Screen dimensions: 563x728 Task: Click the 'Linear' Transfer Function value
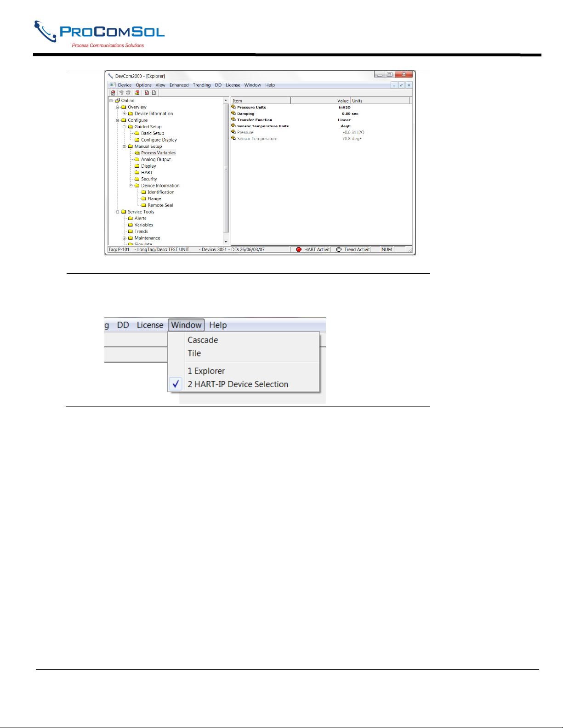point(344,120)
